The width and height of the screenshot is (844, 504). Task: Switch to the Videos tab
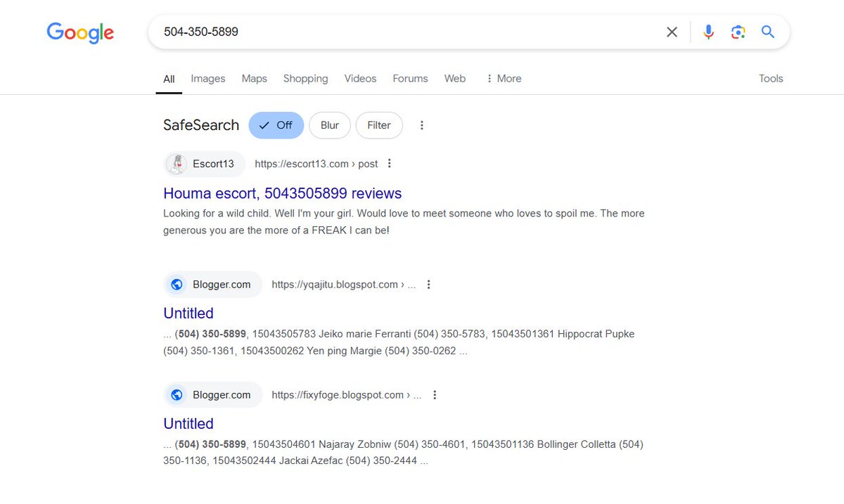click(x=360, y=79)
